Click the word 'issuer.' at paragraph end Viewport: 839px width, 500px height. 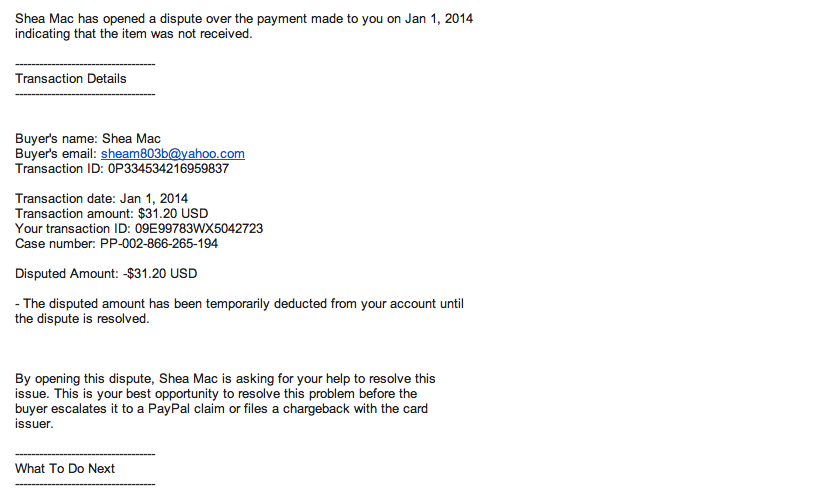tap(34, 423)
